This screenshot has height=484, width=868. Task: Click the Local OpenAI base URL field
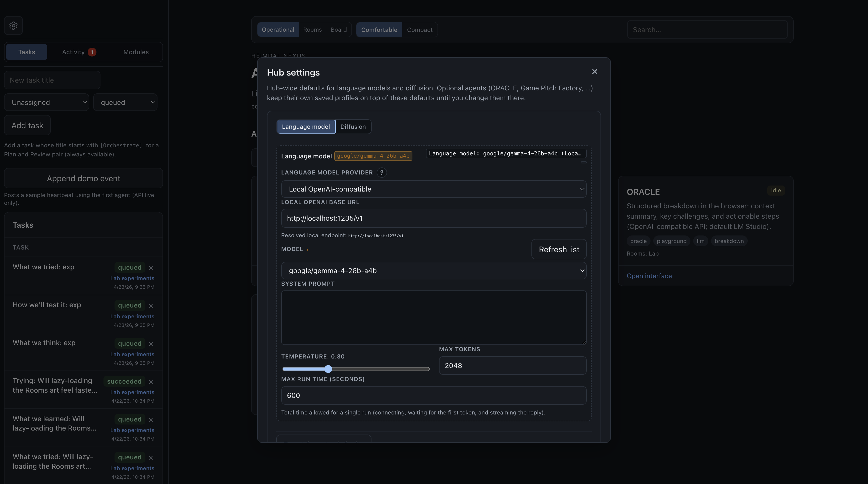(x=434, y=218)
